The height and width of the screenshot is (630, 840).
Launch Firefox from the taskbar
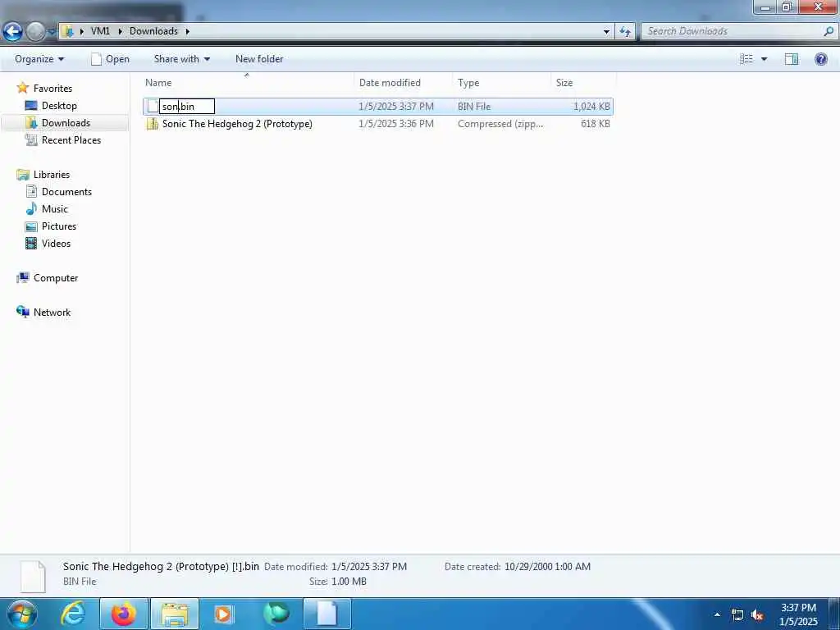(x=123, y=614)
